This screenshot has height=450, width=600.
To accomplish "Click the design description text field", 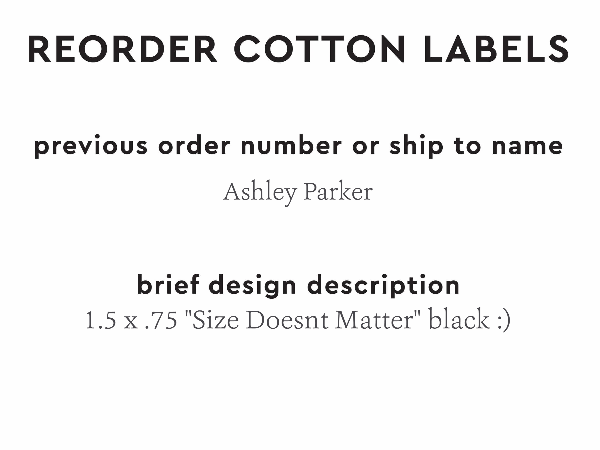I will coord(298,322).
